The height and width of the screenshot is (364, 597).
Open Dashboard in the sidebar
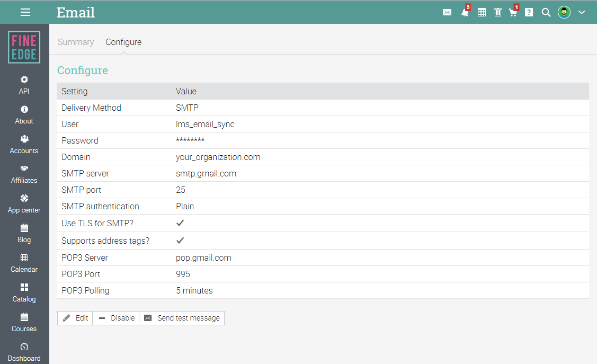click(x=24, y=352)
